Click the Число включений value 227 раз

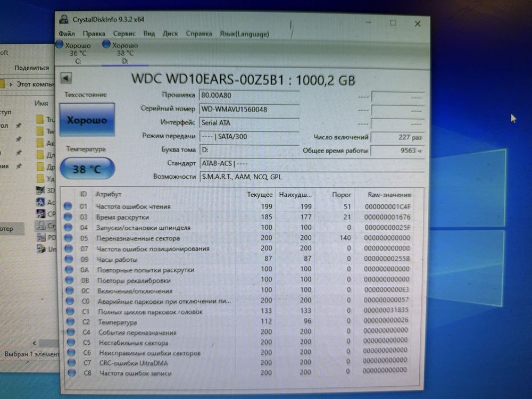397,137
